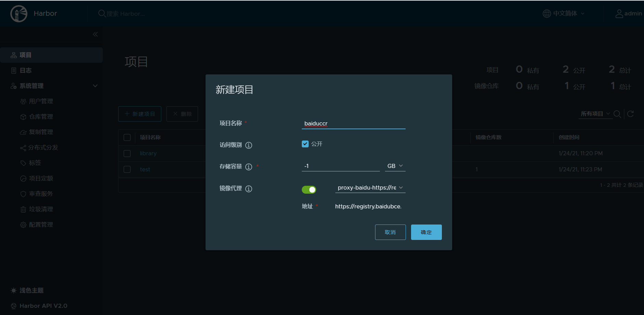Click the refresh icon above project table
This screenshot has width=644, height=315.
pos(630,114)
